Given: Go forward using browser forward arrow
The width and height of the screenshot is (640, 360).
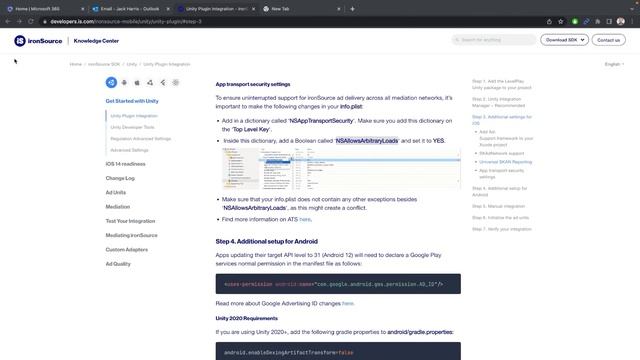Looking at the screenshot, I should 19,21.
